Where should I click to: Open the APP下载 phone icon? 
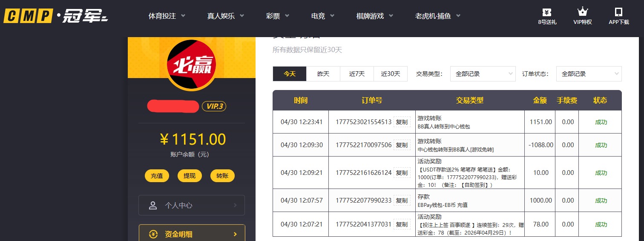618,12
